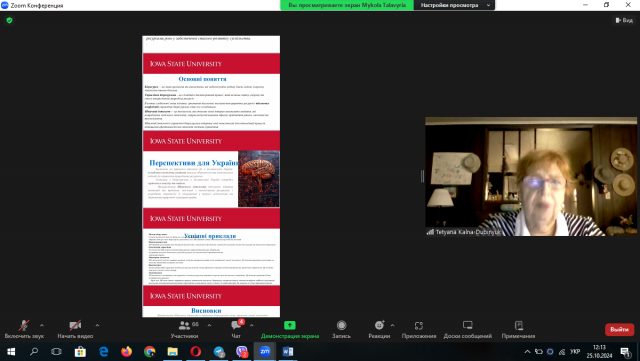Expand audio options arrow next to Включить звук

tap(42, 325)
